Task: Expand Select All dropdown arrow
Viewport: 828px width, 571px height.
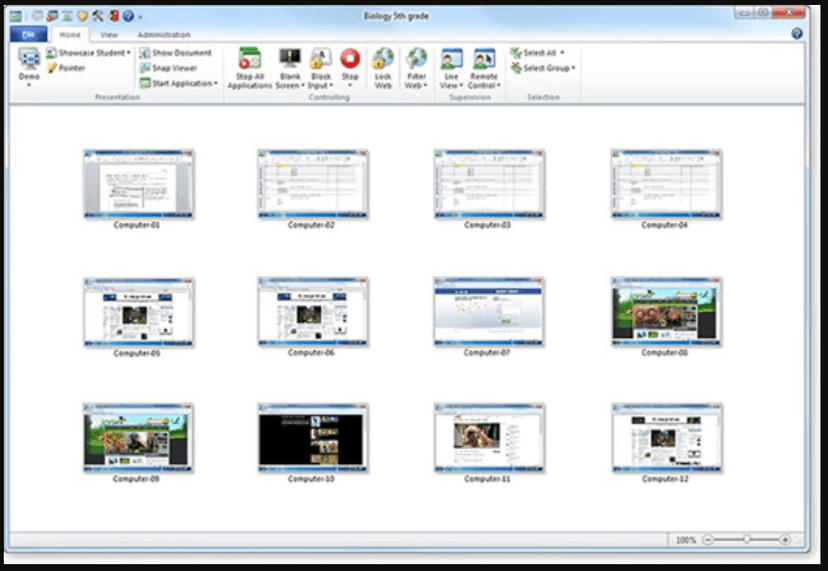Action: (x=562, y=53)
